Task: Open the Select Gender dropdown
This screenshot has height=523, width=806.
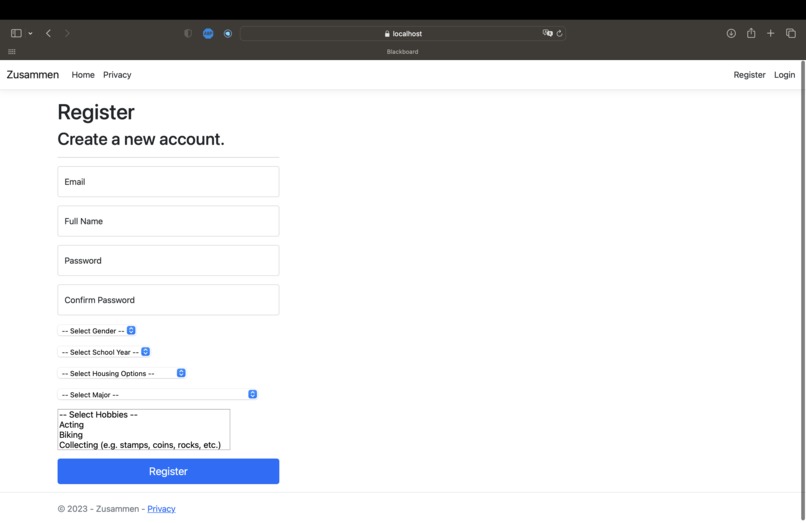Action: 97,331
